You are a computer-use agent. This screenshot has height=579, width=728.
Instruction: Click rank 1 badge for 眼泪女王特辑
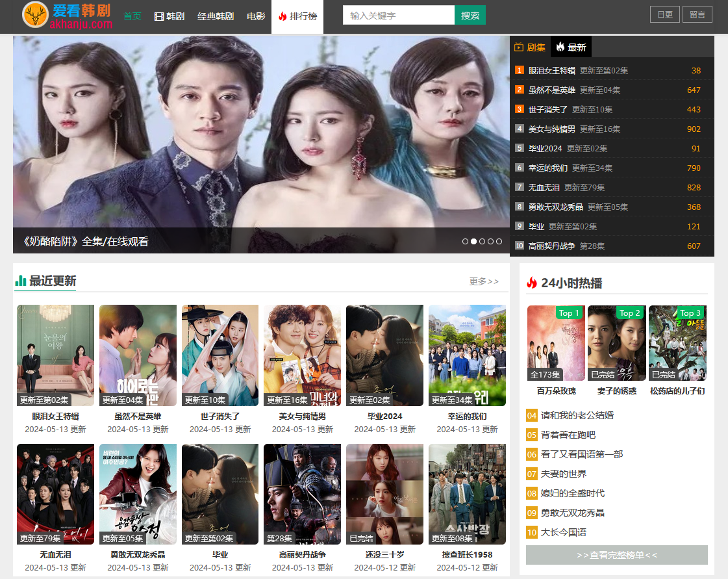[520, 70]
